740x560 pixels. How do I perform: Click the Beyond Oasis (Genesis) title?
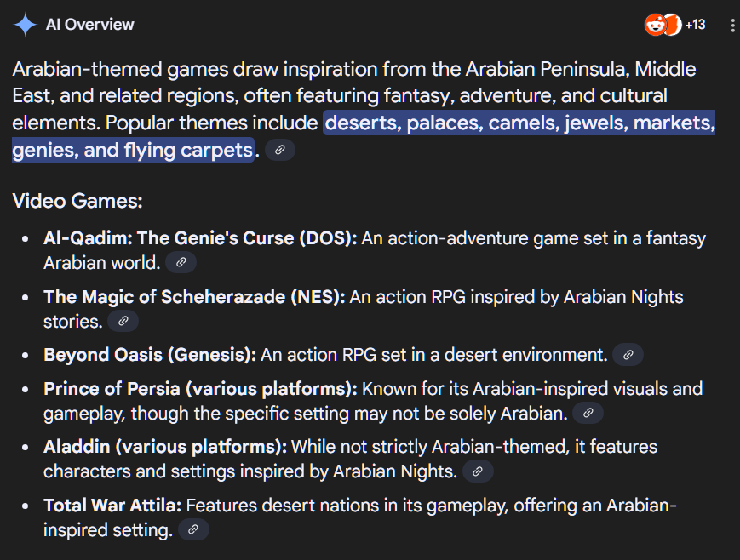(150, 355)
